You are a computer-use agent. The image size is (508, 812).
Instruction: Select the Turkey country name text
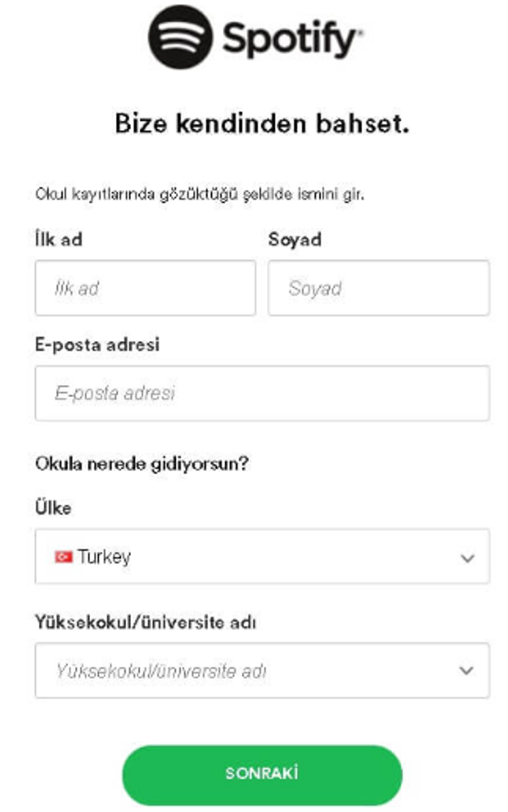click(104, 557)
